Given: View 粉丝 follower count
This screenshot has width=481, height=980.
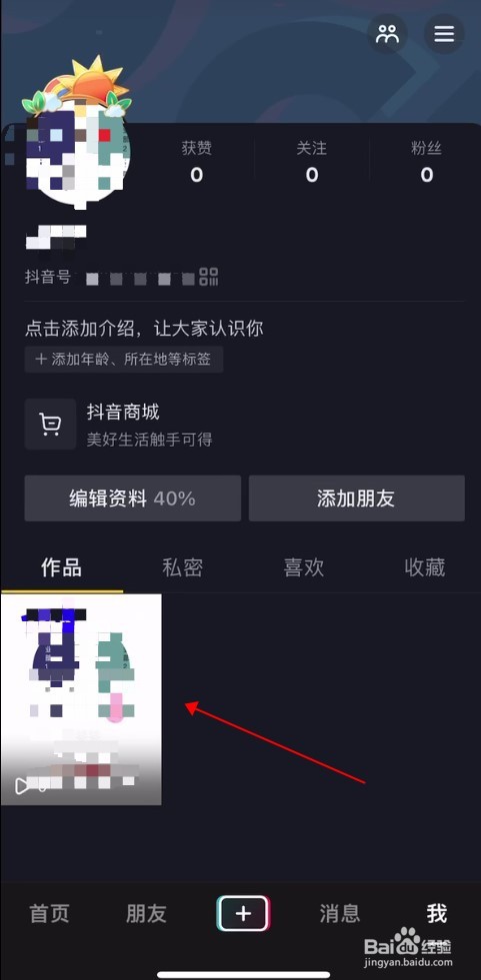Looking at the screenshot, I should tap(427, 161).
